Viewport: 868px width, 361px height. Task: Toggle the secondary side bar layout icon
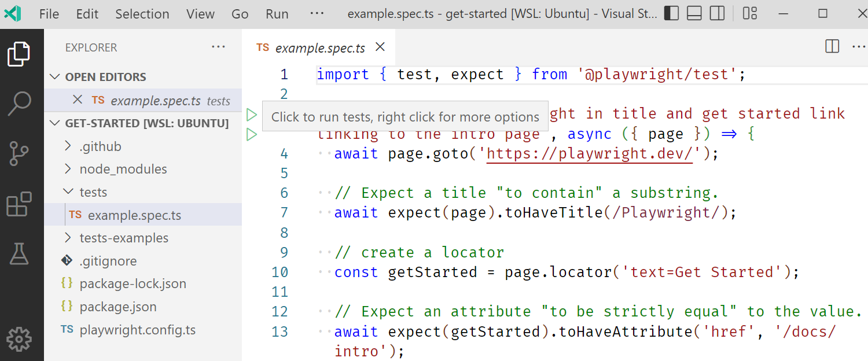[x=718, y=13]
